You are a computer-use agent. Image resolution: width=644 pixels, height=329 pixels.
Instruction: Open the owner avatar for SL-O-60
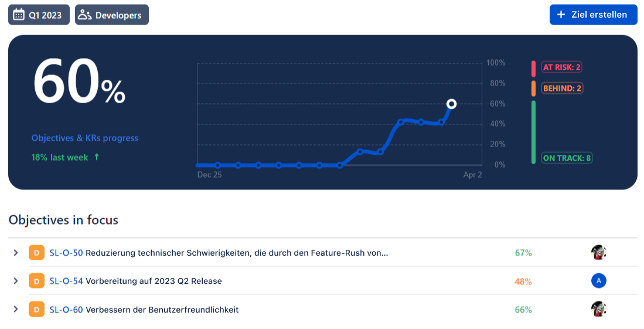pos(598,309)
